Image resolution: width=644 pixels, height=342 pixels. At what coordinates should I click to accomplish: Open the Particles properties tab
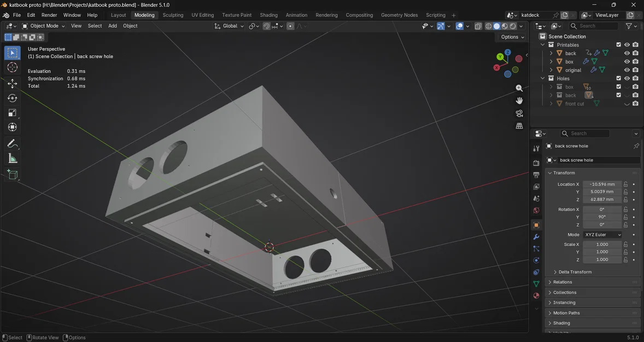[x=536, y=248]
